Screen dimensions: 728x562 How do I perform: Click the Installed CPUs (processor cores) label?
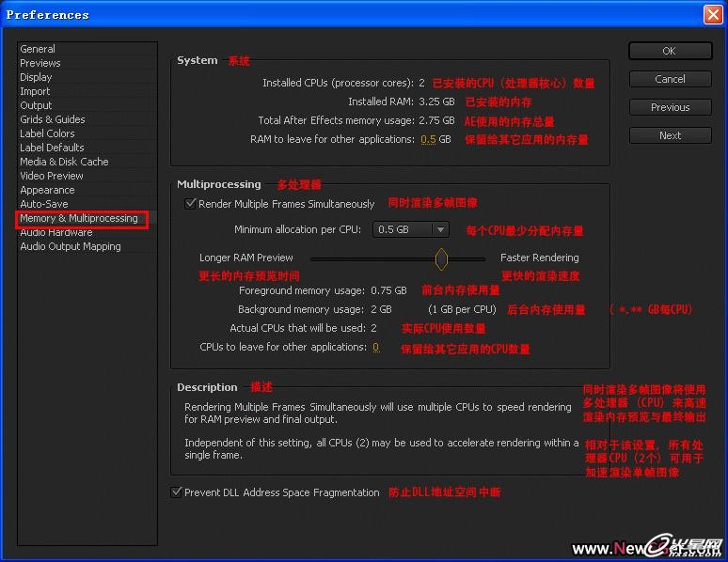(338, 83)
